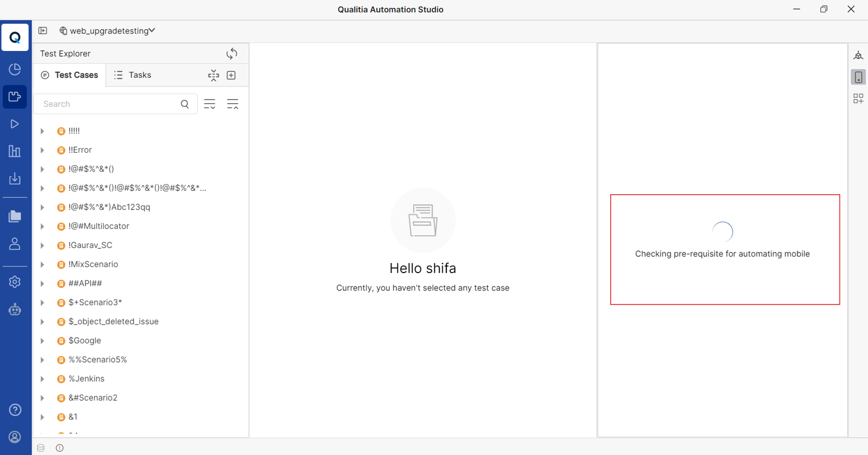This screenshot has width=868, height=455.
Task: Click the add new test case plus icon
Action: point(232,75)
